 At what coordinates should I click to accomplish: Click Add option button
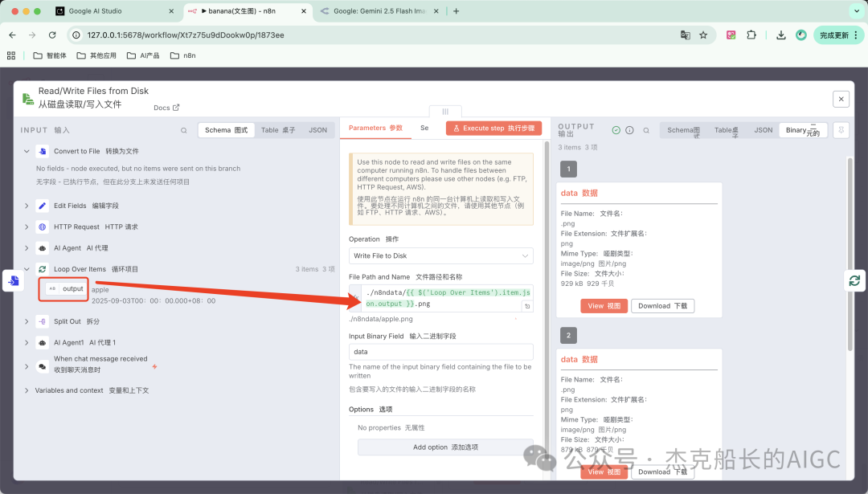445,447
